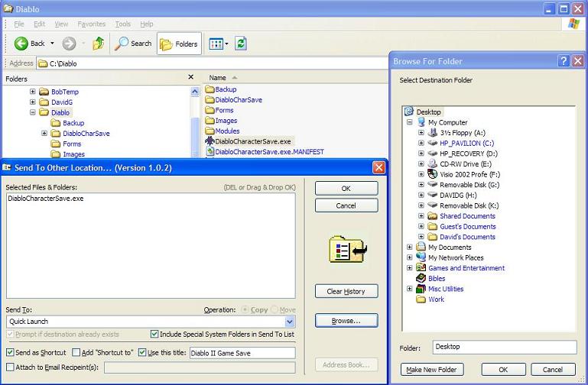Toggle the Send as Shortcut checkbox
This screenshot has height=385, width=588.
(x=10, y=353)
